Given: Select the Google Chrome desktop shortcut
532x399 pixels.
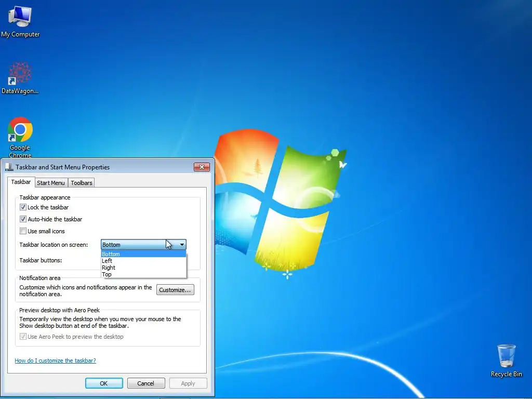Looking at the screenshot, I should (20, 137).
